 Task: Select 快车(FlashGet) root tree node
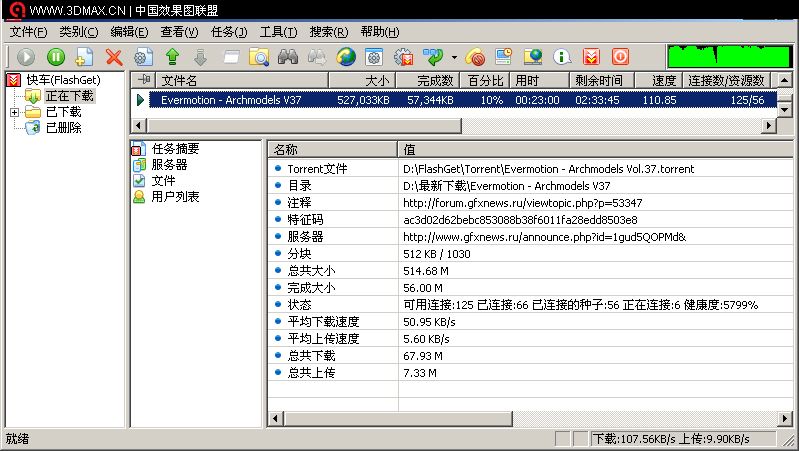[63, 80]
